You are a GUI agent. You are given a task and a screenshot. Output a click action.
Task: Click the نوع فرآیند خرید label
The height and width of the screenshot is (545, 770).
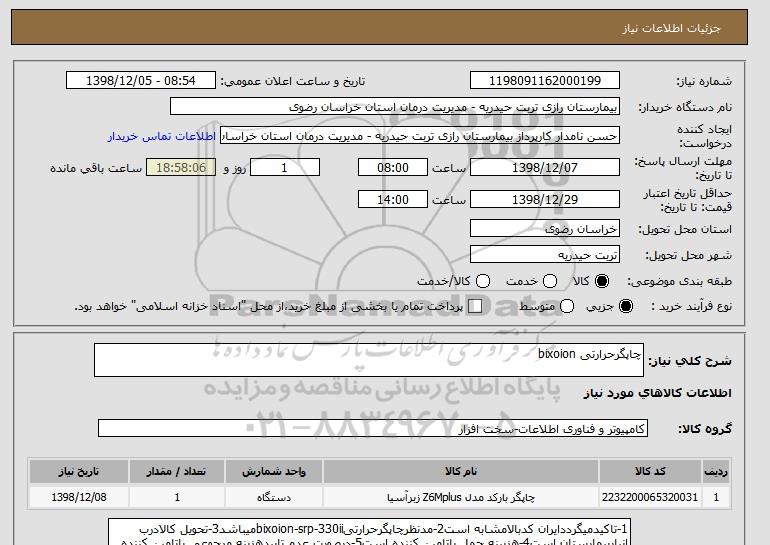click(x=691, y=306)
